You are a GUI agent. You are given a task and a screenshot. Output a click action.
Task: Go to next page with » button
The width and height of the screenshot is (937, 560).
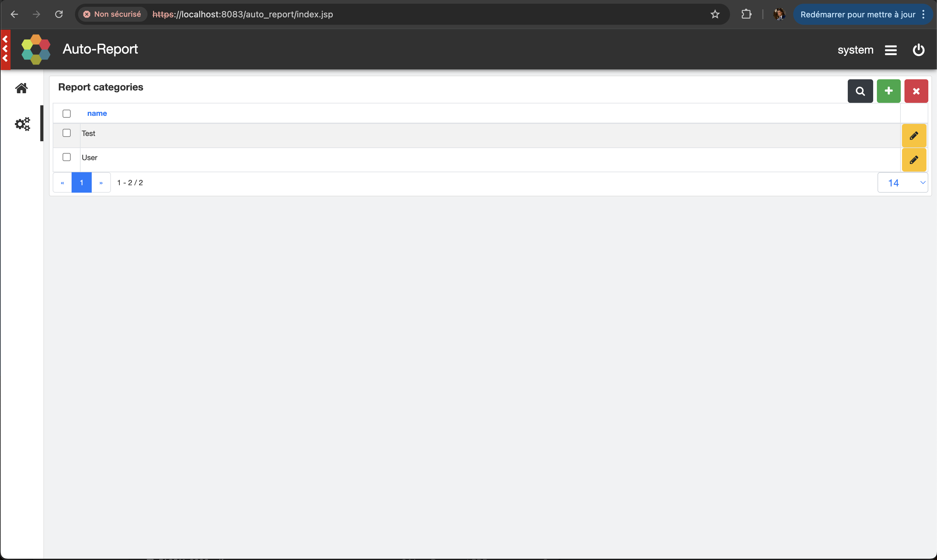(101, 183)
